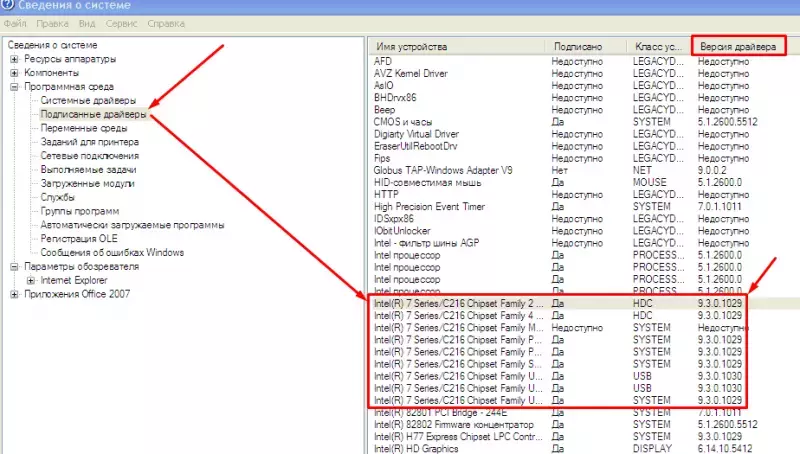
Task: Select the Intel(R) HD Graphics row
Action: coord(584,448)
